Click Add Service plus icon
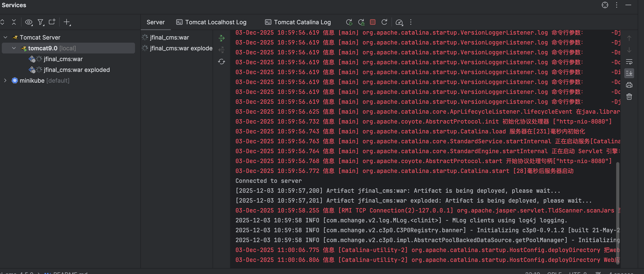The image size is (644, 274). 67,22
